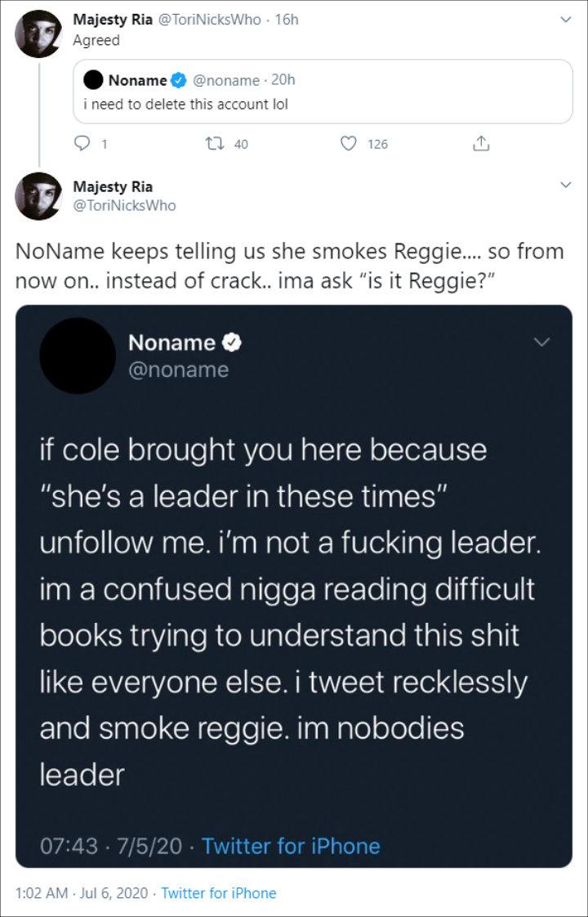588x917 pixels.
Task: Click Majesty Ria name on second tweet
Action: [113, 186]
